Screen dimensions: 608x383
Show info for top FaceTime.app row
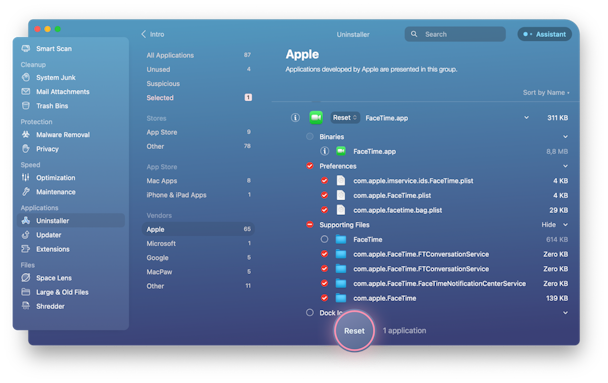tap(295, 117)
